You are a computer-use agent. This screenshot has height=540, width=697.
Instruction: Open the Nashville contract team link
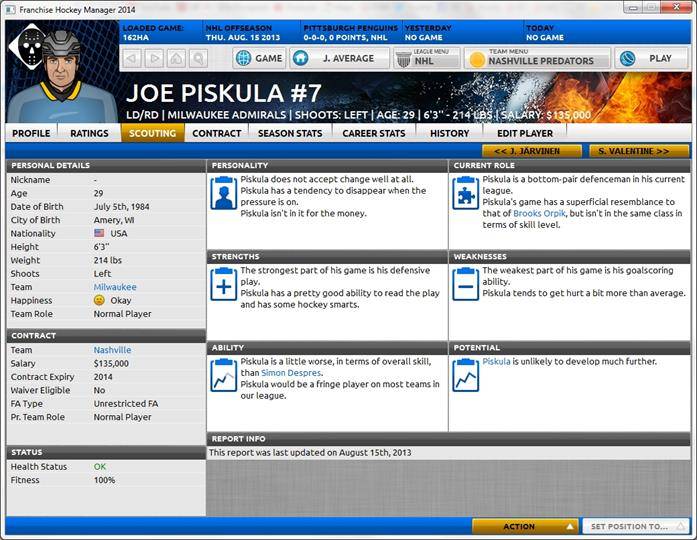pos(112,350)
